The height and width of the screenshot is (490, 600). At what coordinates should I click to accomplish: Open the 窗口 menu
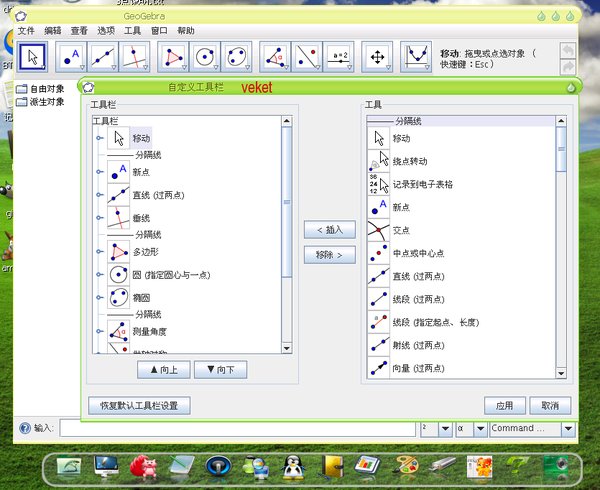(x=159, y=31)
